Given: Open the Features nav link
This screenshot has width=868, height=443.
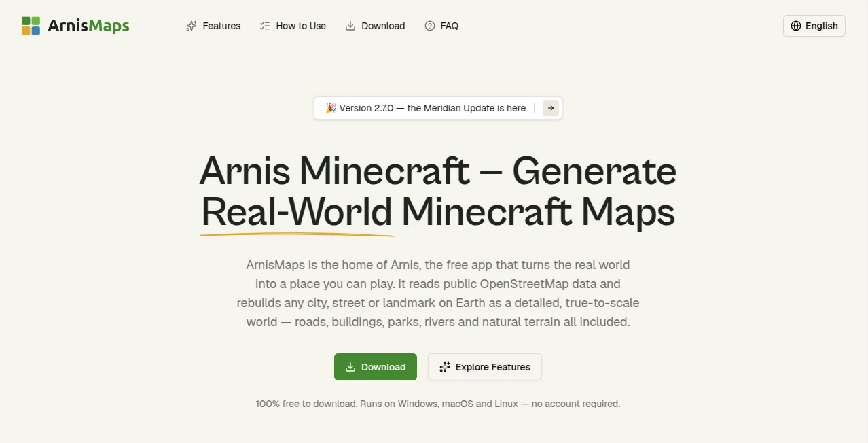Looking at the screenshot, I should click(213, 26).
